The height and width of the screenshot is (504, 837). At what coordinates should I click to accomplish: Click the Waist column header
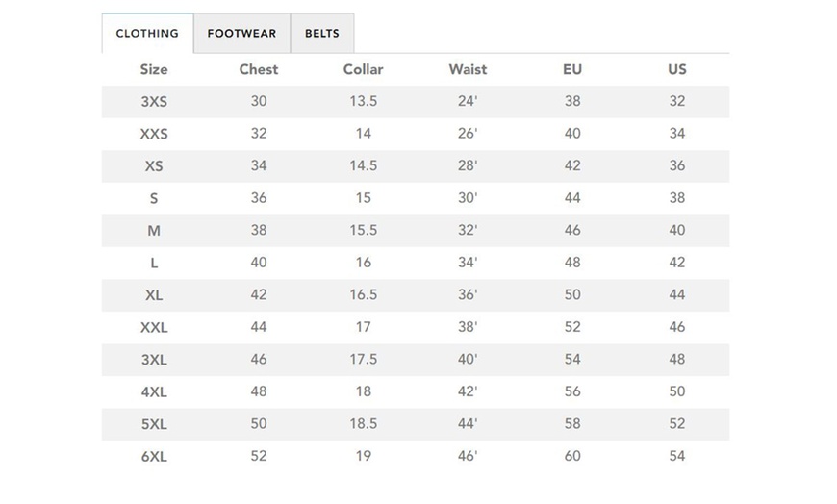coord(468,69)
